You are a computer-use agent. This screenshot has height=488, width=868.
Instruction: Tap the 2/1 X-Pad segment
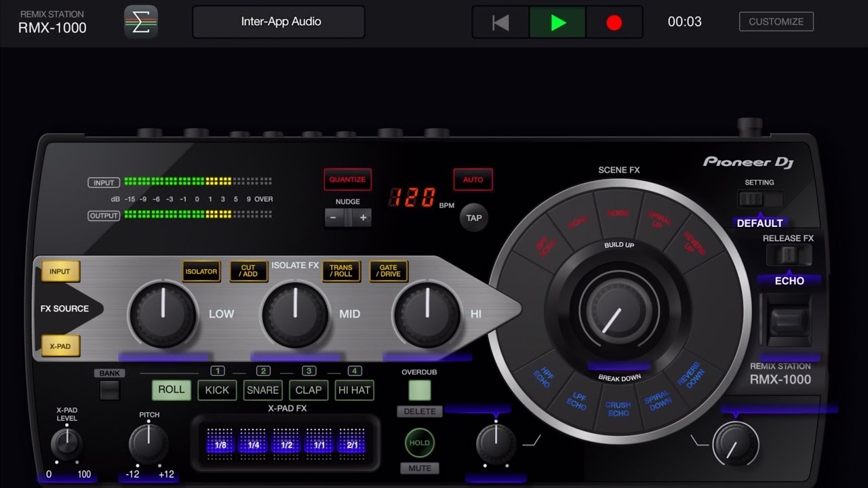click(353, 445)
